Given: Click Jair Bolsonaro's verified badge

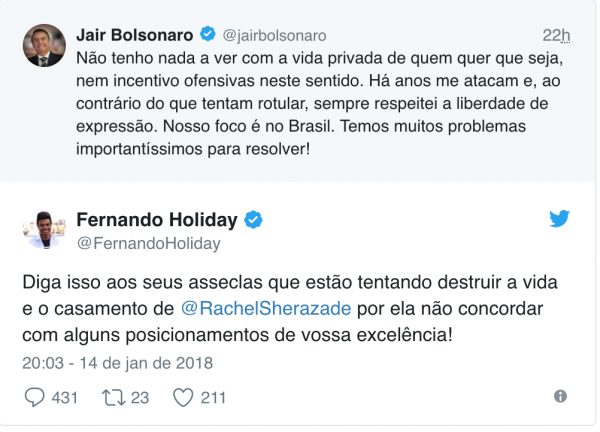Looking at the screenshot, I should (x=207, y=34).
